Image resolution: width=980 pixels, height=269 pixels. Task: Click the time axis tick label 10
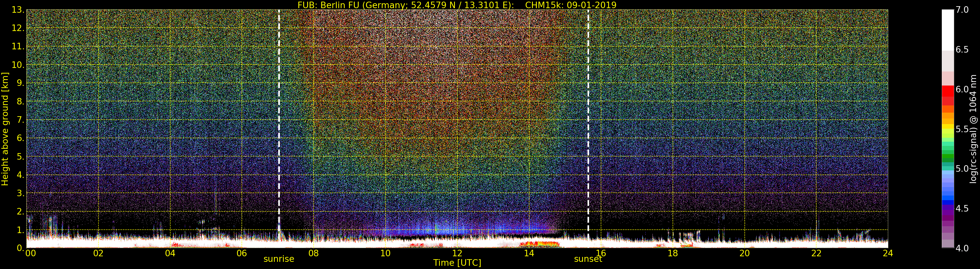point(385,253)
